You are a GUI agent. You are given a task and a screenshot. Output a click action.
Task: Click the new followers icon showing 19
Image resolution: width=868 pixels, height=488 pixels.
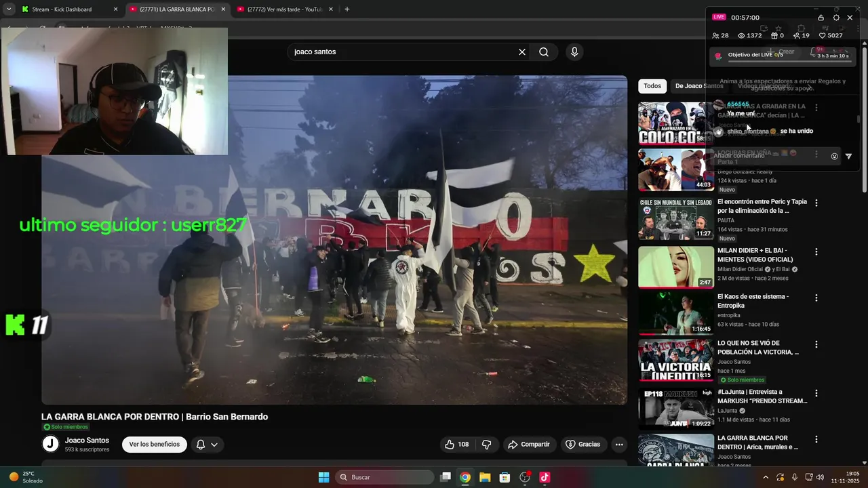pos(797,36)
